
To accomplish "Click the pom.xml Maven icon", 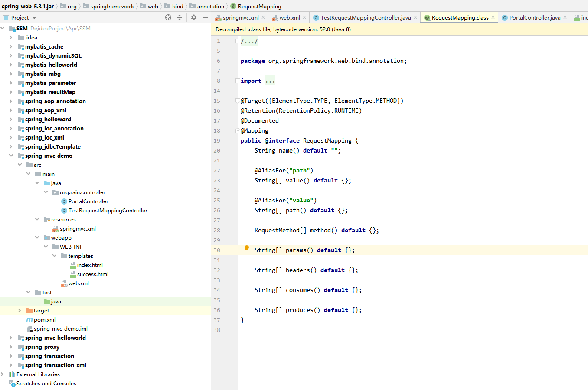I will pyautogui.click(x=29, y=320).
